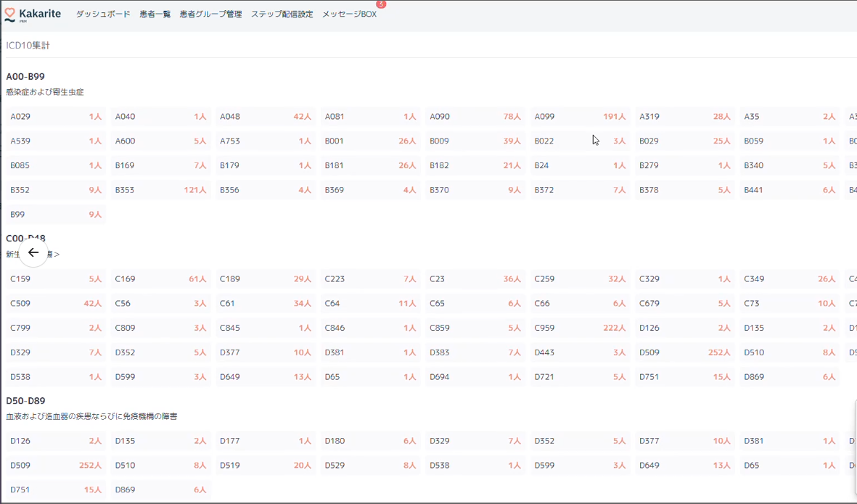Go to 患者一覧 page
Image resolution: width=857 pixels, height=504 pixels.
tap(155, 15)
